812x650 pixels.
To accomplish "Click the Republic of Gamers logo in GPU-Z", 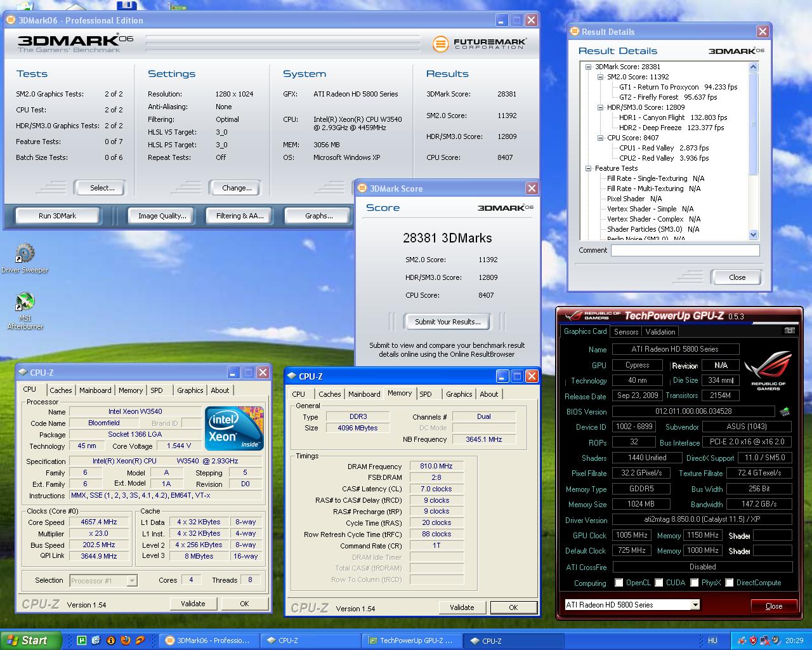I will click(x=768, y=371).
